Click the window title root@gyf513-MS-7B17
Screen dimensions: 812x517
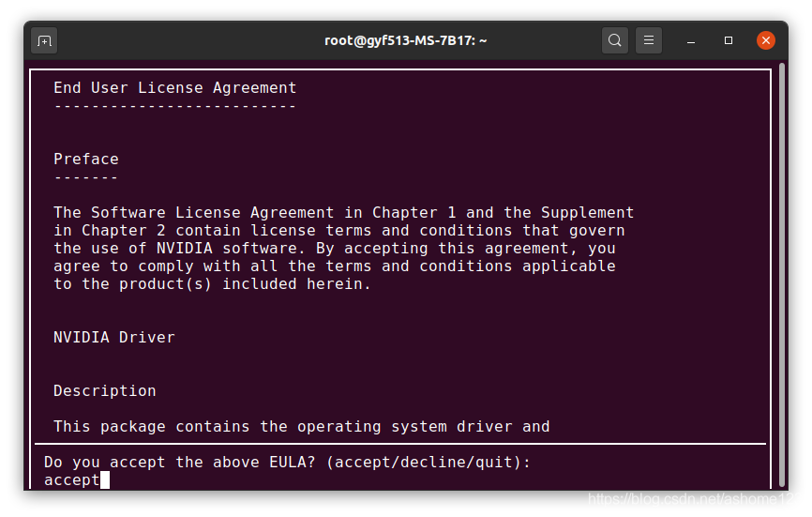click(x=405, y=40)
